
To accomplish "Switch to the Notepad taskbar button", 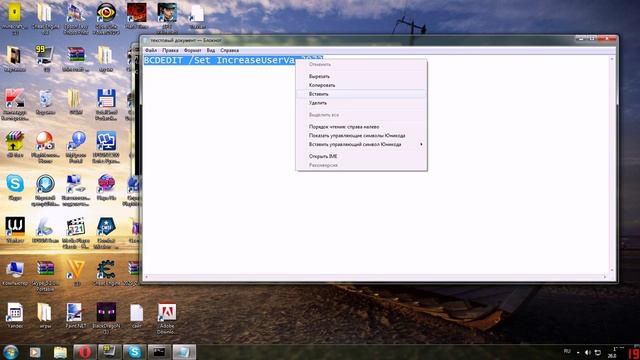I will pyautogui.click(x=184, y=352).
